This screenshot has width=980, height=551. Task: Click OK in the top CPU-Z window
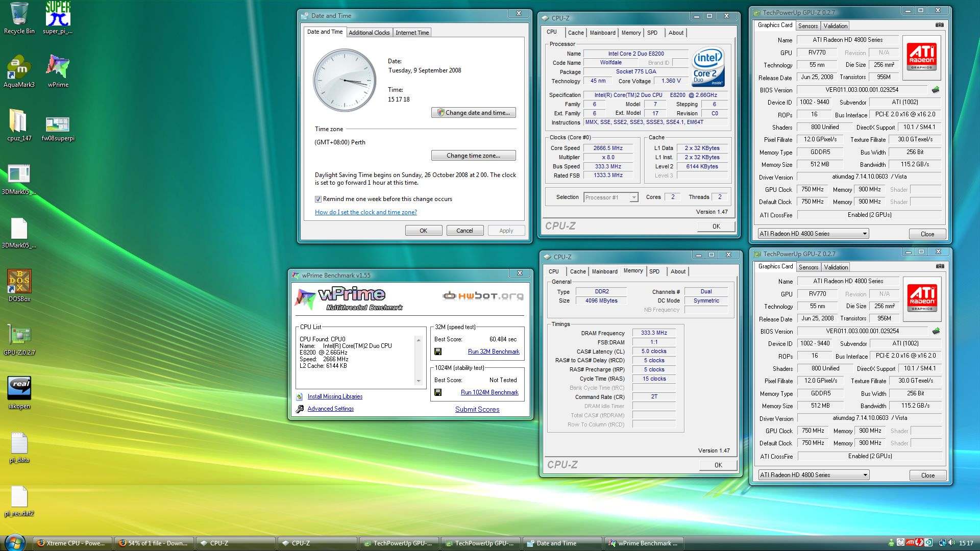tap(716, 227)
